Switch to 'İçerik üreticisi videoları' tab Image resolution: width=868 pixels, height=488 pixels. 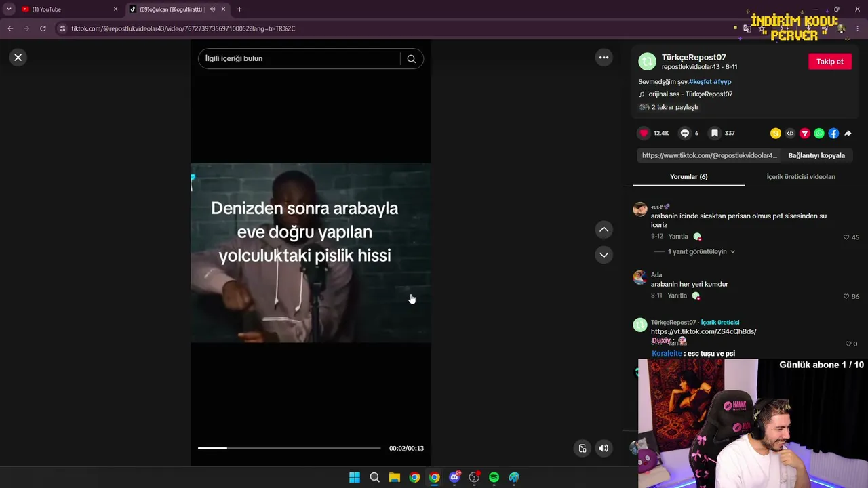[801, 177]
